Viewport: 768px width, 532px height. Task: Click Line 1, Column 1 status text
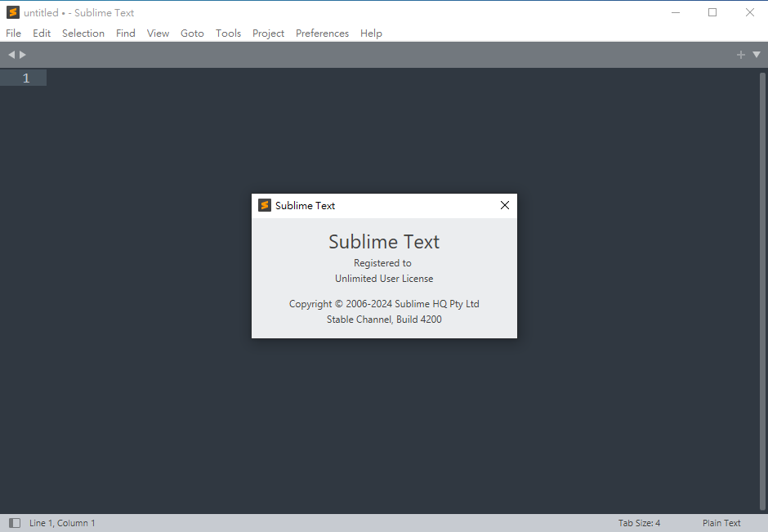(x=62, y=523)
